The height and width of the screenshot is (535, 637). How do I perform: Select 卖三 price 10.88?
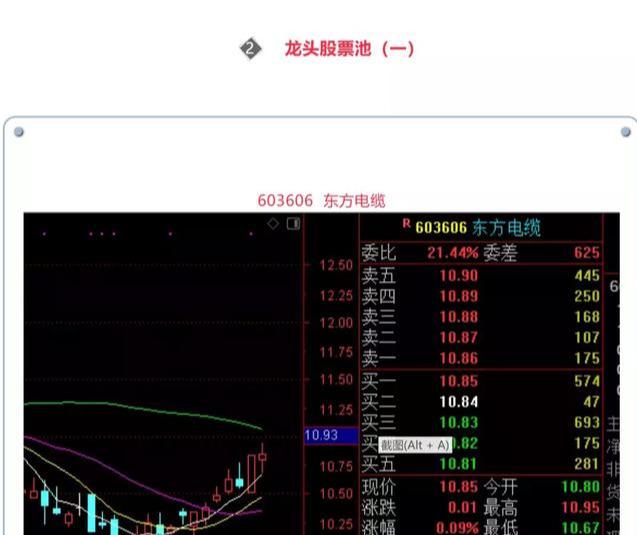pyautogui.click(x=459, y=317)
